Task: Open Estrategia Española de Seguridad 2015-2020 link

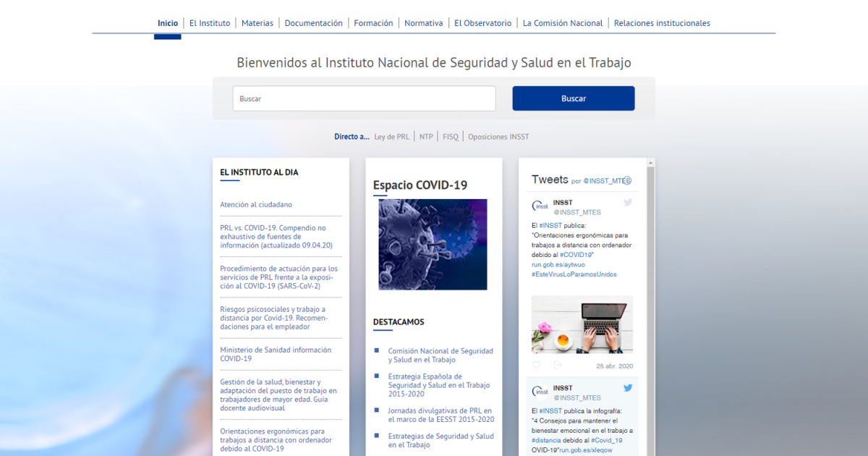Action: (x=439, y=385)
